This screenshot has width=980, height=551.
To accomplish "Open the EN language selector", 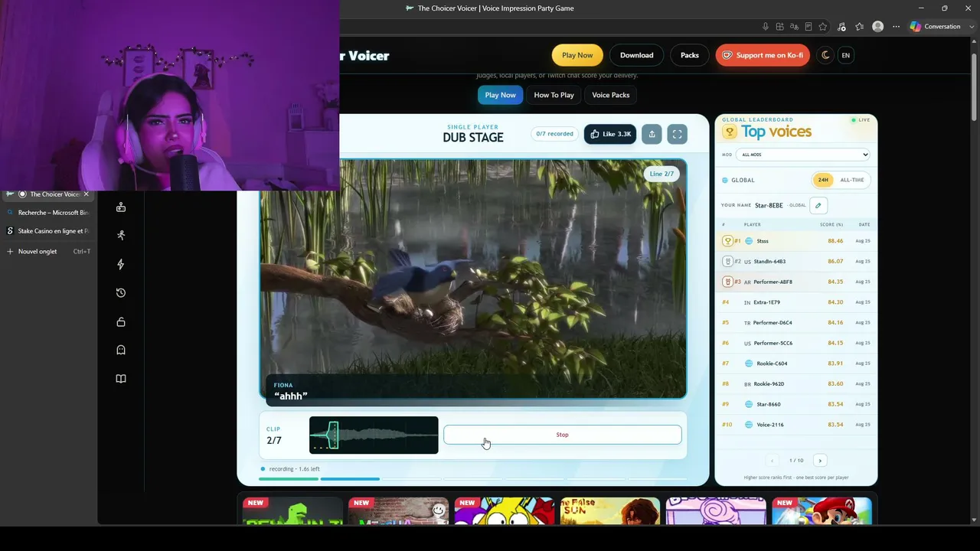I will click(x=845, y=55).
